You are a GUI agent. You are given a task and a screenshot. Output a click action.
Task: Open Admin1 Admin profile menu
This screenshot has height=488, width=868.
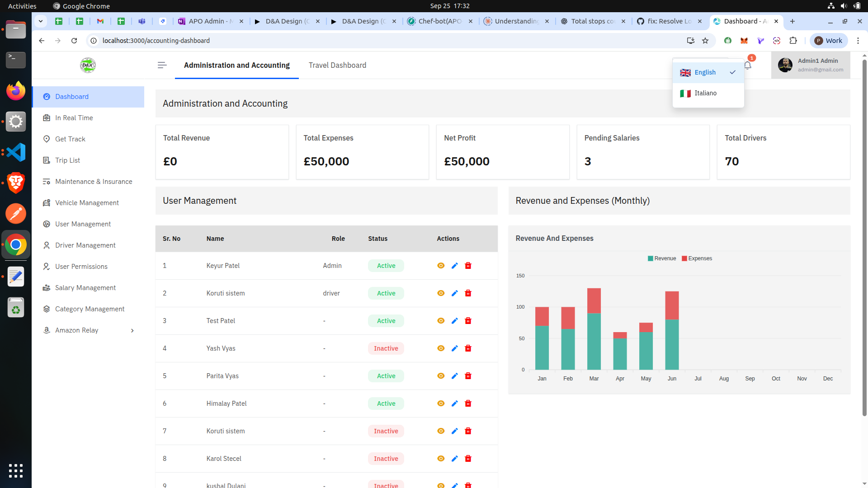810,65
